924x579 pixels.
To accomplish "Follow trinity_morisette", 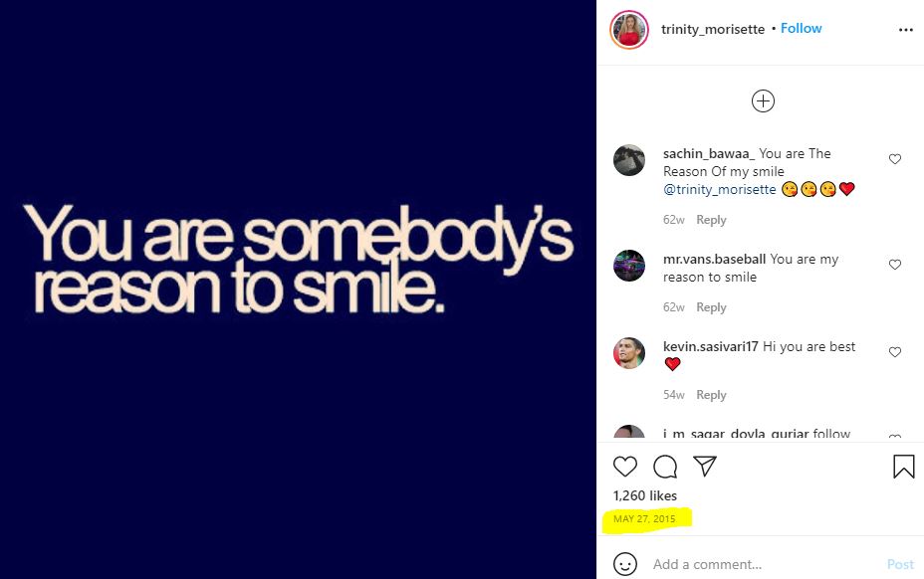I will 801,28.
